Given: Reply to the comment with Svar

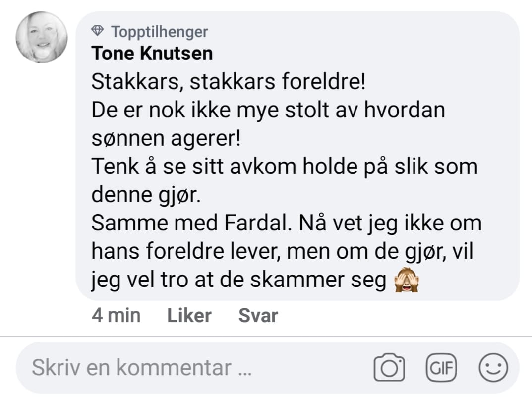Looking at the screenshot, I should (x=258, y=316).
